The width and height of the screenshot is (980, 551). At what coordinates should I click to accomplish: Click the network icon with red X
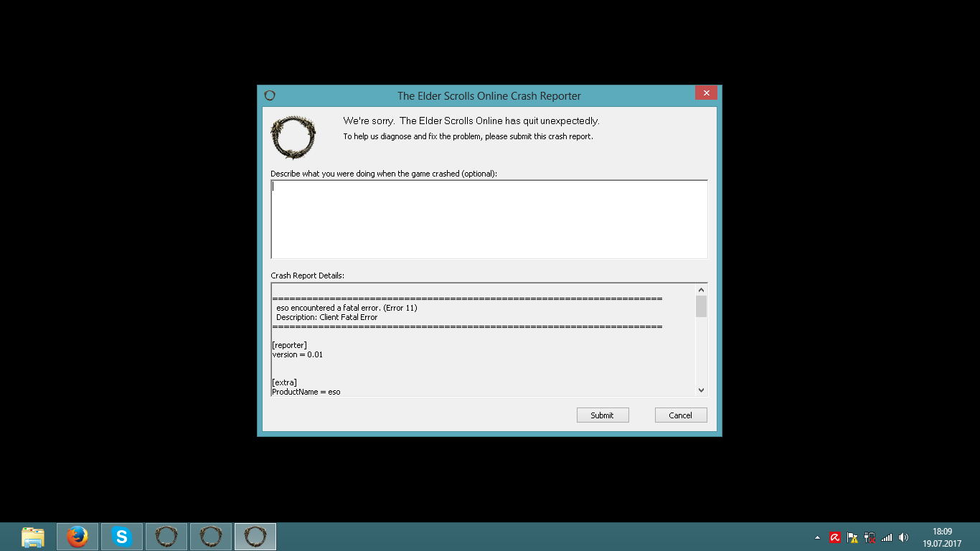point(870,537)
